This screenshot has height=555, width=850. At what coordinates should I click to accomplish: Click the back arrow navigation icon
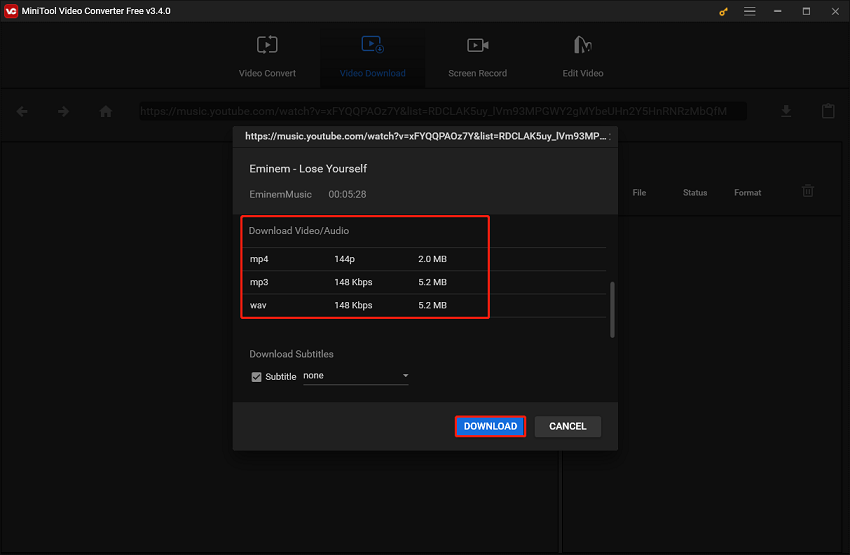[22, 111]
